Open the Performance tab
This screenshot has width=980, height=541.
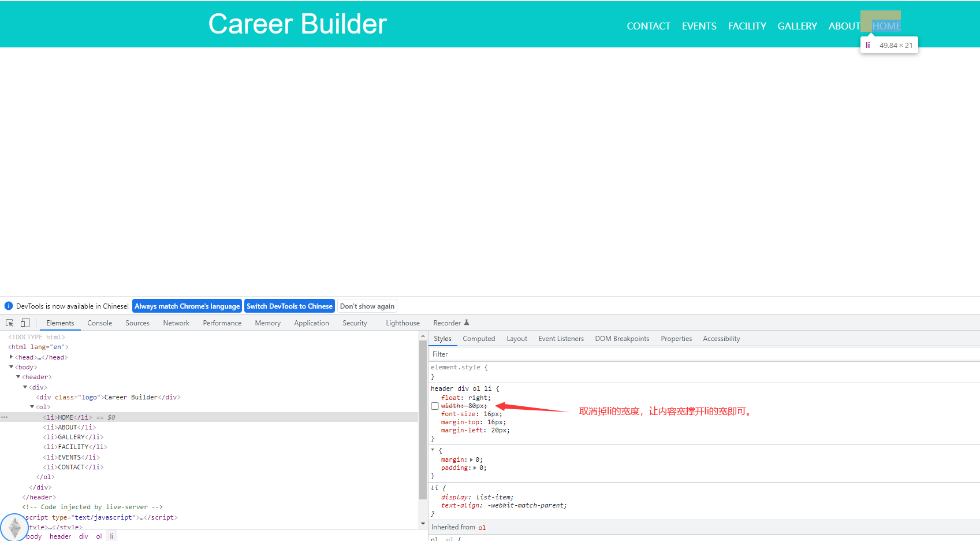point(222,323)
